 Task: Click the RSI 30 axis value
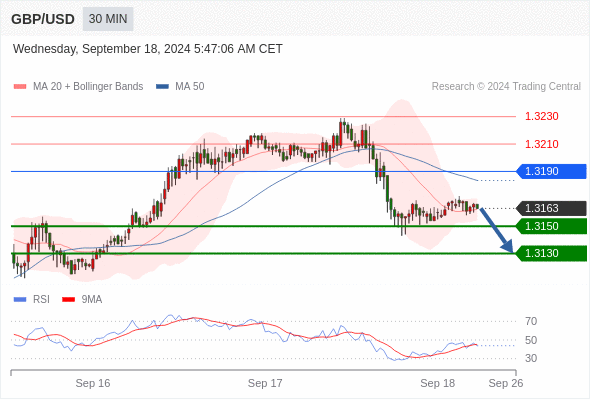[x=531, y=358]
